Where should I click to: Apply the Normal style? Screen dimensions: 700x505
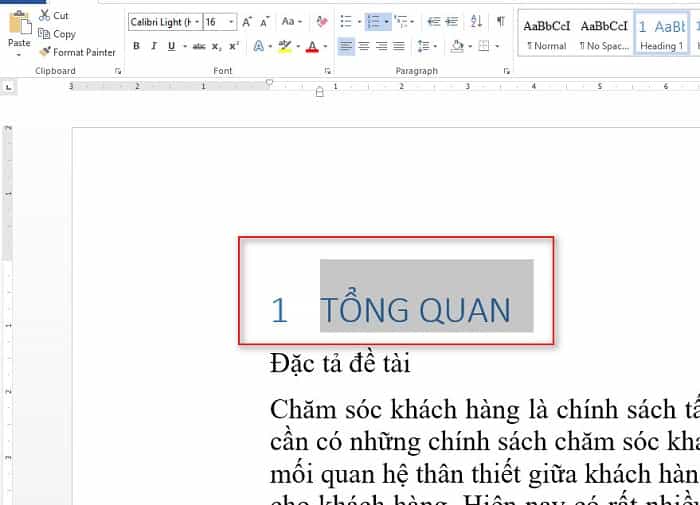point(546,33)
